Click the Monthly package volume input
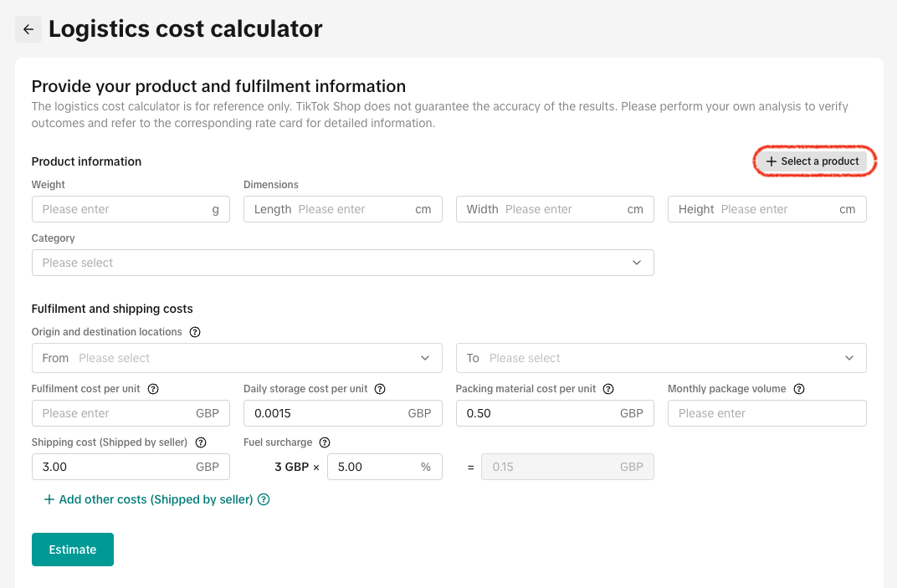 click(x=766, y=413)
